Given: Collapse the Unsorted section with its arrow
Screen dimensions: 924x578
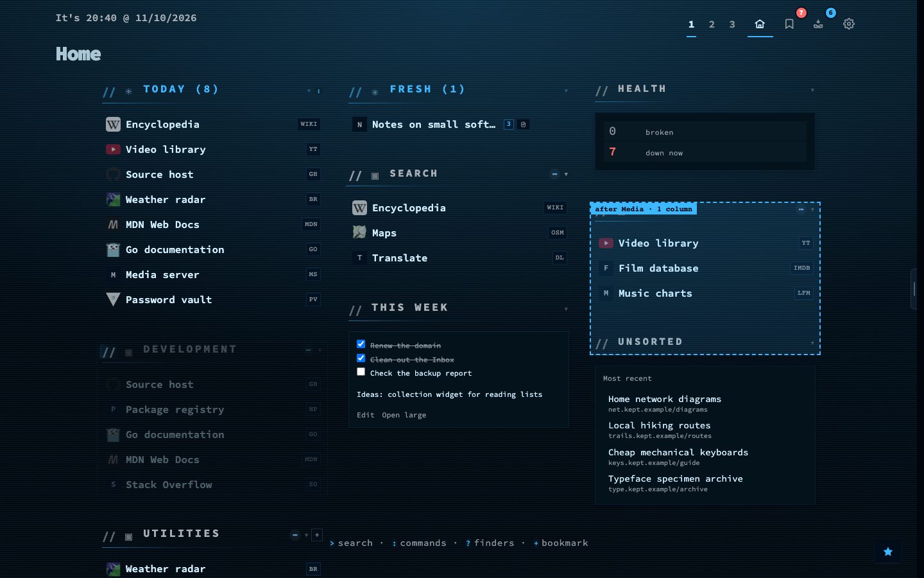Looking at the screenshot, I should pyautogui.click(x=812, y=343).
